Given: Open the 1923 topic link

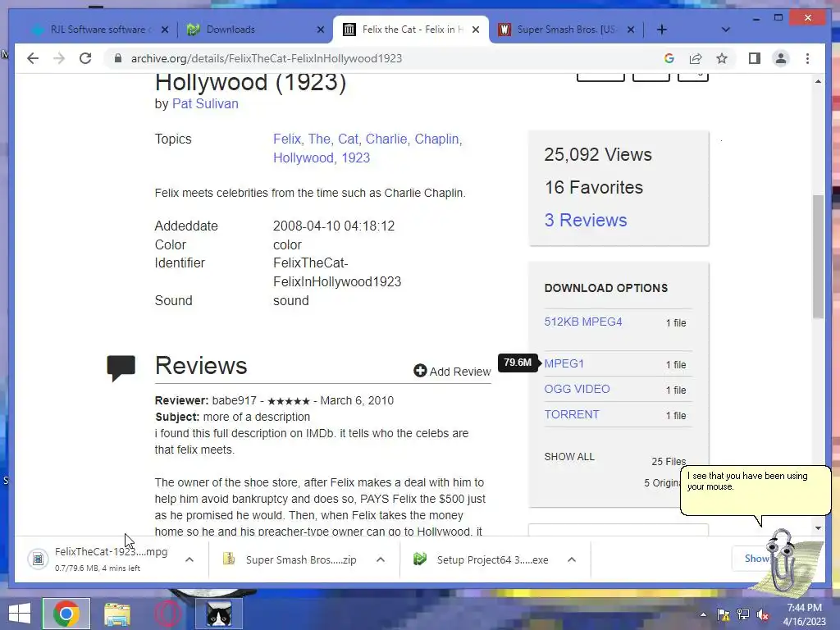Looking at the screenshot, I should (356, 158).
